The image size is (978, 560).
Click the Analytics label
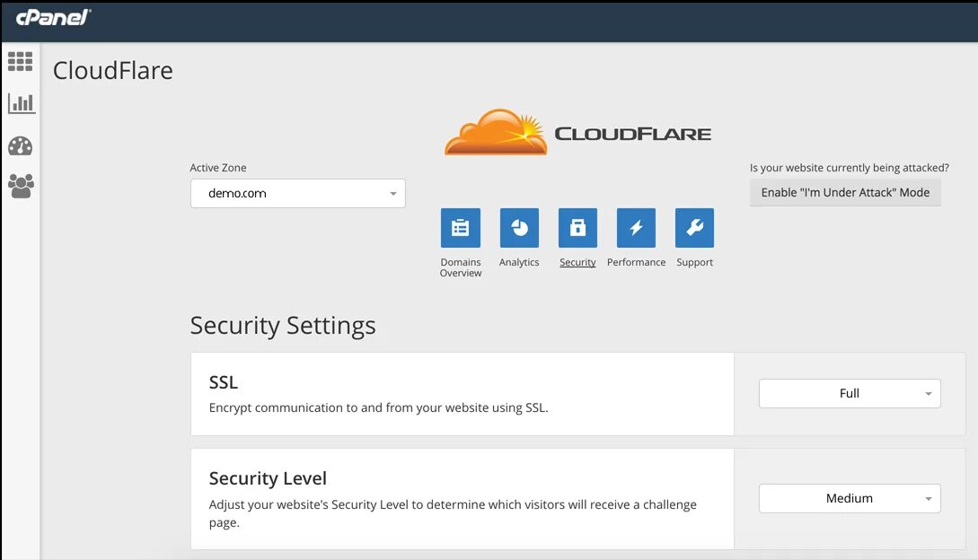click(519, 263)
